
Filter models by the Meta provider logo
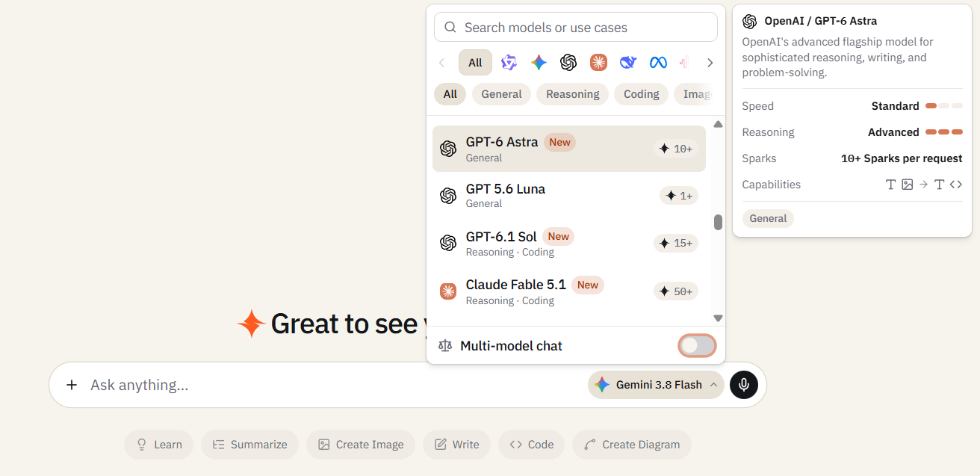coord(658,63)
